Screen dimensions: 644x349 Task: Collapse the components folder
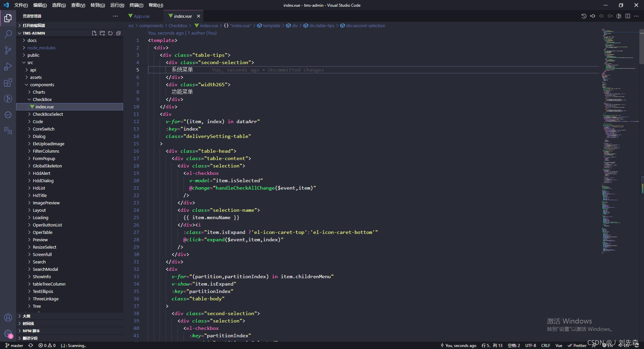pyautogui.click(x=70, y=85)
